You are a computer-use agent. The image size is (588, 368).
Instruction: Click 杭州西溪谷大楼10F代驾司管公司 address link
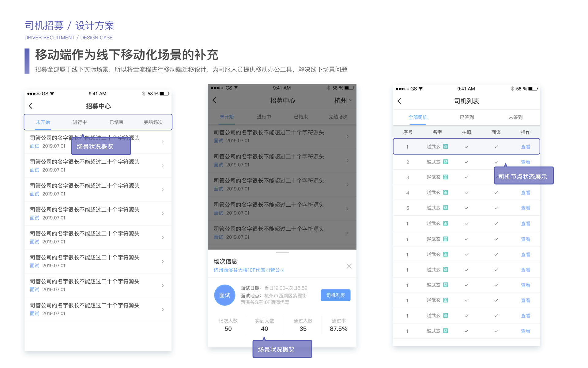coord(249,270)
